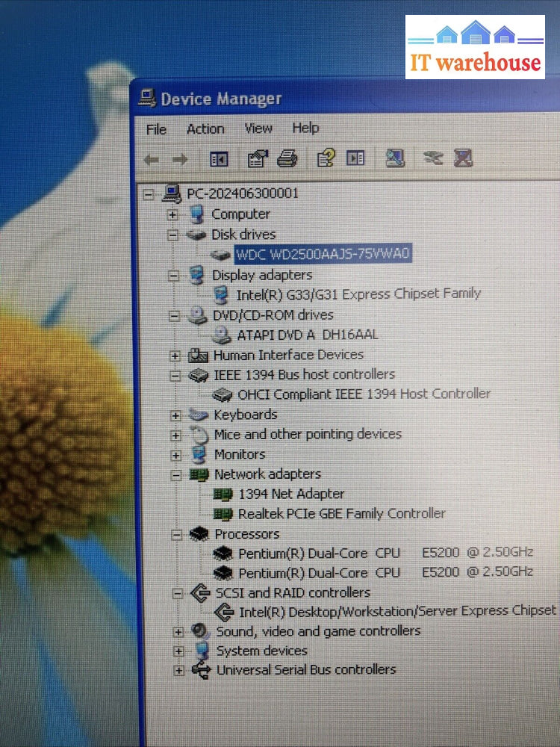The image size is (560, 747).
Task: Collapse the Processors category
Action: (176, 535)
